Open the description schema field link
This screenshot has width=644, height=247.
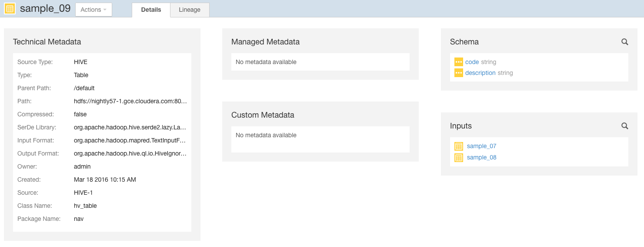pyautogui.click(x=480, y=73)
